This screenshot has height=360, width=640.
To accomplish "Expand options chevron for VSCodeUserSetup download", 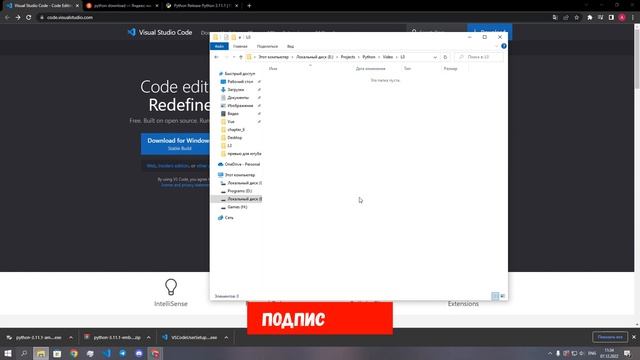I will tap(226, 338).
